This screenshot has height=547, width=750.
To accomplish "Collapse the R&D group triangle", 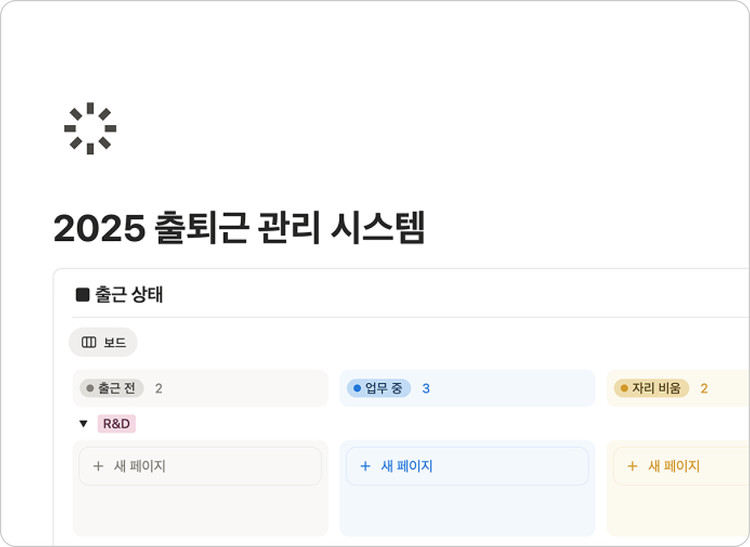I will tap(83, 424).
